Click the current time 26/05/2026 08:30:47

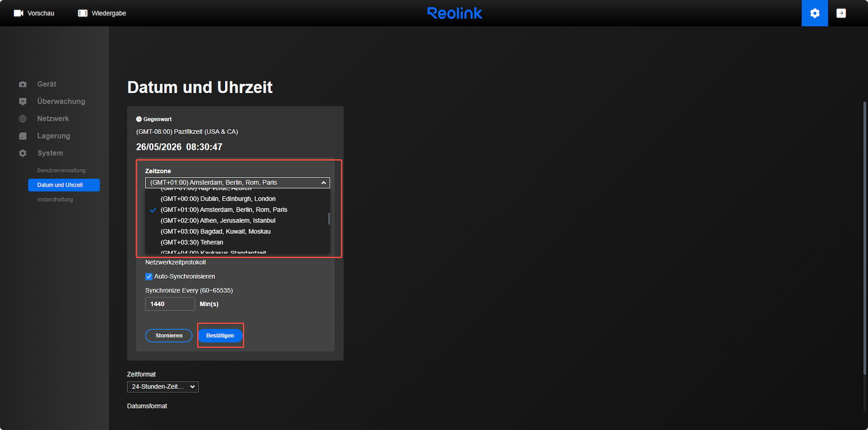[x=179, y=147]
